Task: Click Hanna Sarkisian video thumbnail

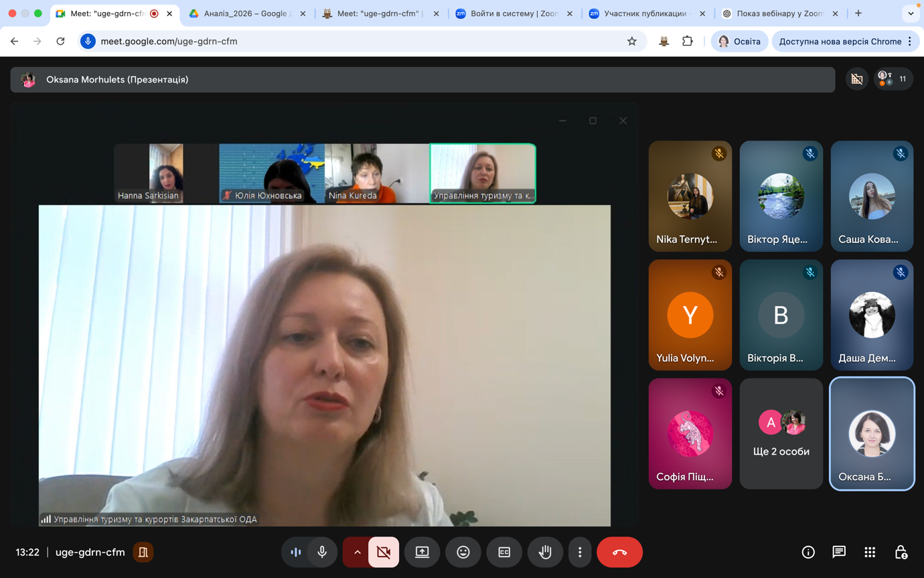Action: click(166, 173)
